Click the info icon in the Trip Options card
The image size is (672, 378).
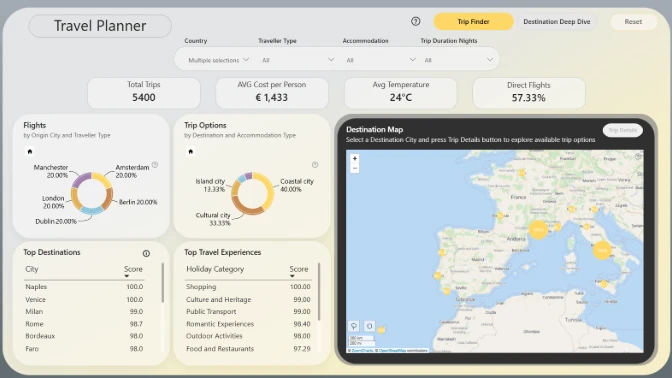point(315,165)
